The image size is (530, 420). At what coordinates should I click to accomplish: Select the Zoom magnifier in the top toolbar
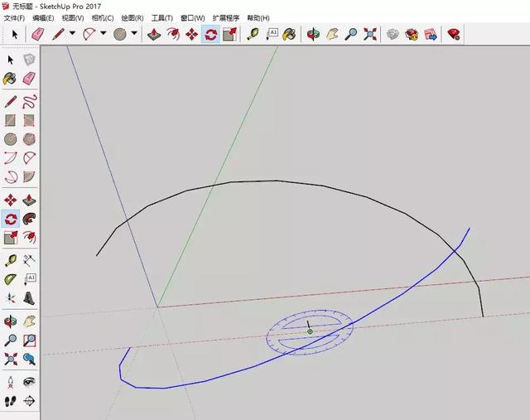(x=351, y=34)
